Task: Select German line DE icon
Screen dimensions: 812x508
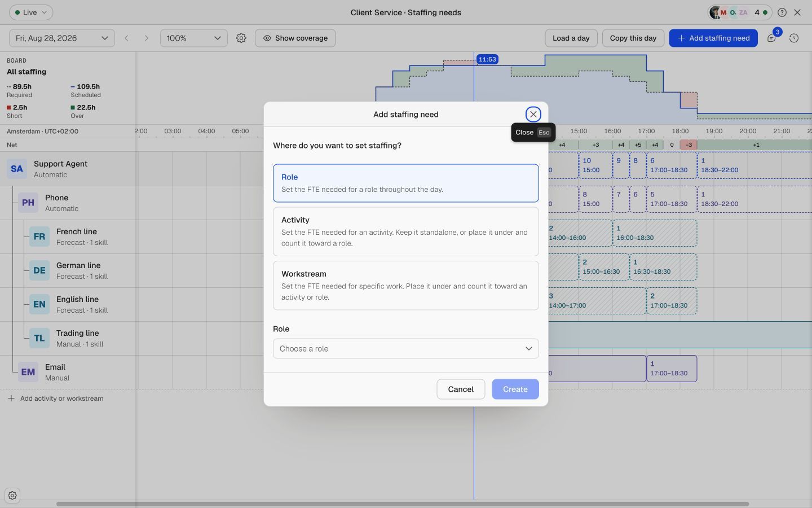Action: tap(39, 270)
